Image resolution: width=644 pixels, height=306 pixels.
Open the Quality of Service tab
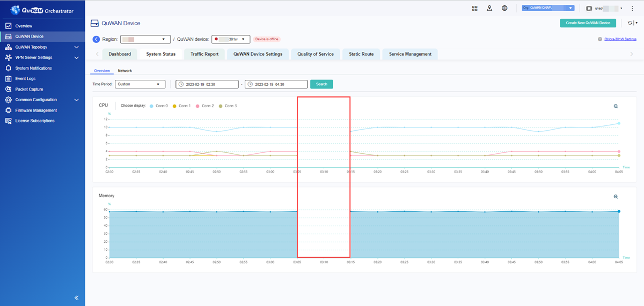[x=316, y=54]
